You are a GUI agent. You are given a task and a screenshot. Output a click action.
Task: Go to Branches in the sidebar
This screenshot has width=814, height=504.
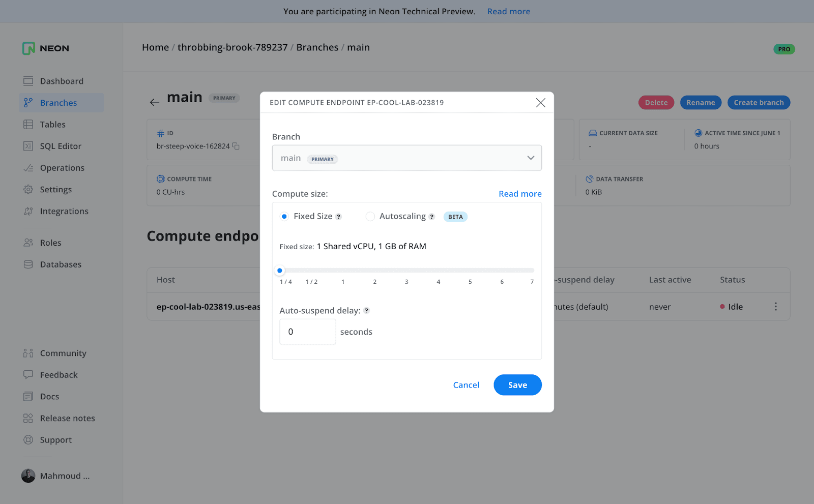59,103
